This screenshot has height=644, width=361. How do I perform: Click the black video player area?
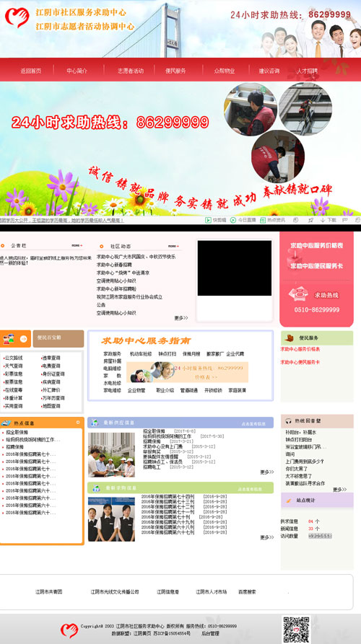tap(235, 268)
